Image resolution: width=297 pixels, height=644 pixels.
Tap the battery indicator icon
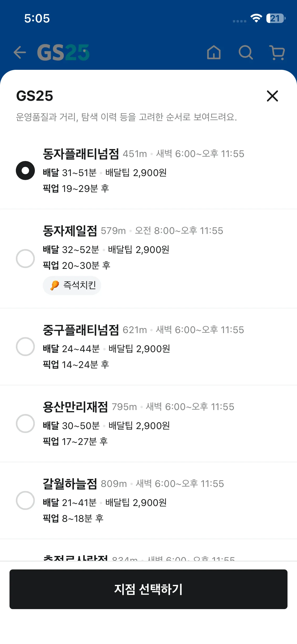pos(276,18)
